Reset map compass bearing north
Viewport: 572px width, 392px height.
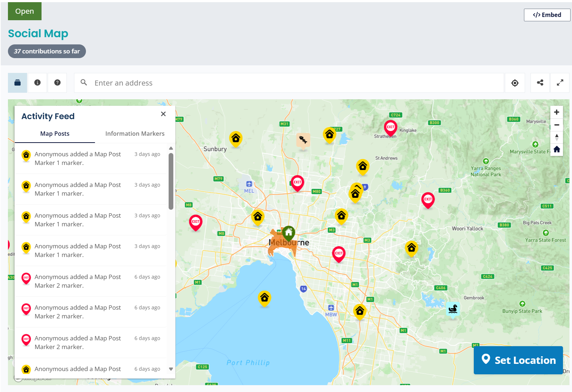(556, 137)
